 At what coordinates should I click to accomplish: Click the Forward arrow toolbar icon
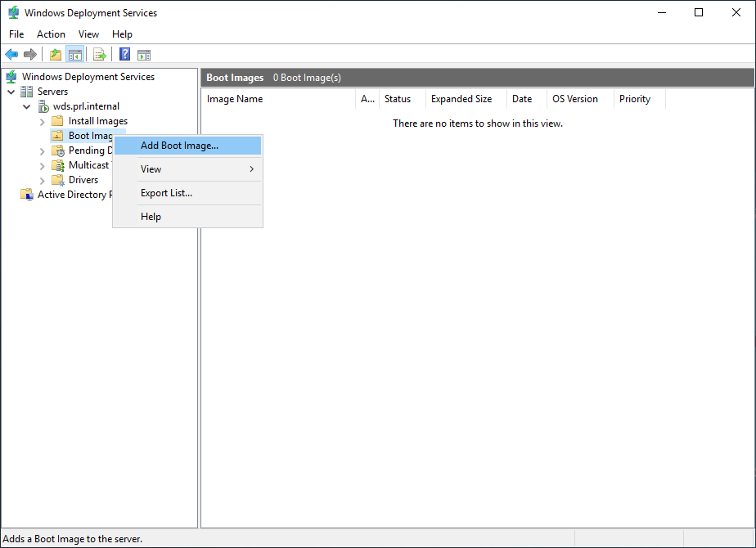click(x=30, y=55)
